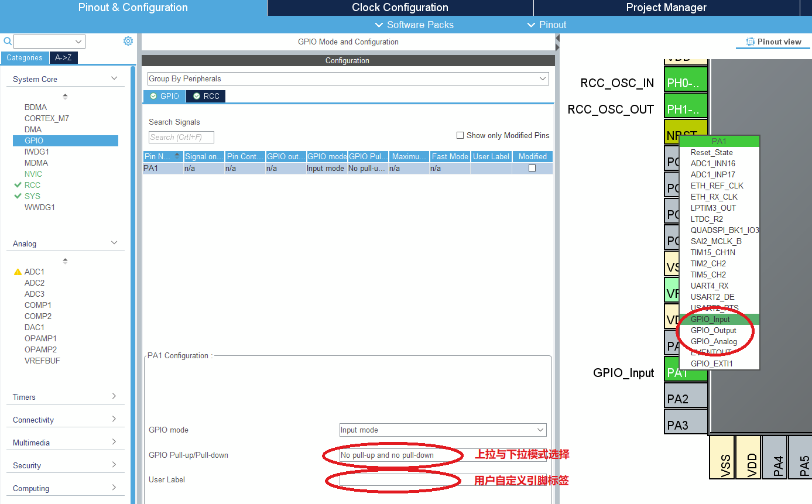Image resolution: width=812 pixels, height=504 pixels.
Task: Select the RCC configuration tab
Action: pyautogui.click(x=206, y=96)
